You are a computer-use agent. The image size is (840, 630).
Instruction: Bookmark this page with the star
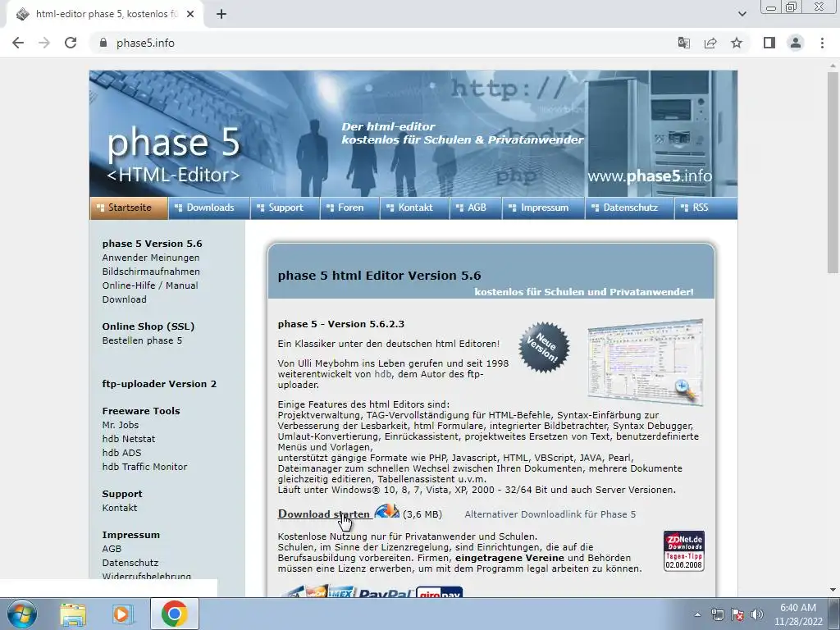(737, 43)
